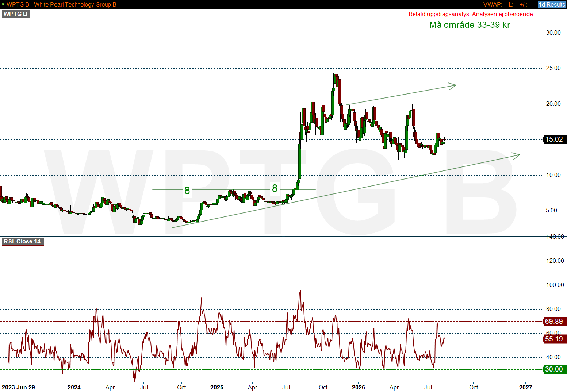
Task: Click the Apr label between 2024 and 2025
Action: (110, 387)
